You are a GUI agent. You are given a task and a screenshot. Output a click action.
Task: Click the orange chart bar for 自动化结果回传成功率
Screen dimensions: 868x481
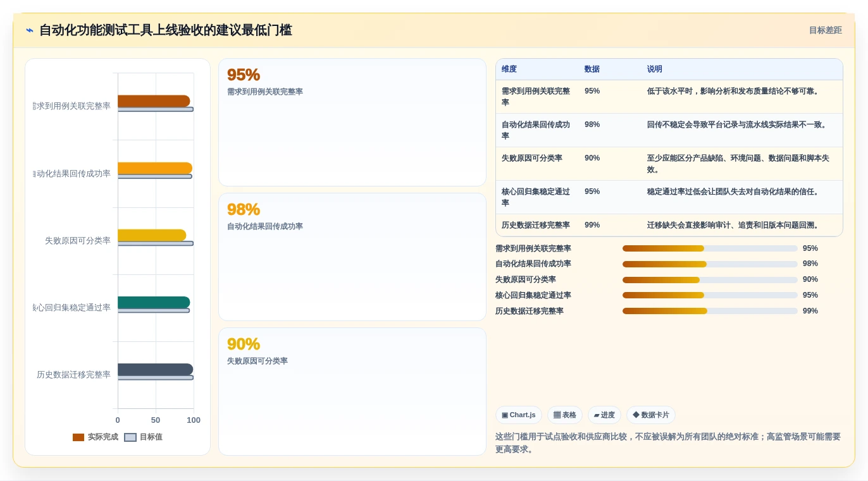155,168
